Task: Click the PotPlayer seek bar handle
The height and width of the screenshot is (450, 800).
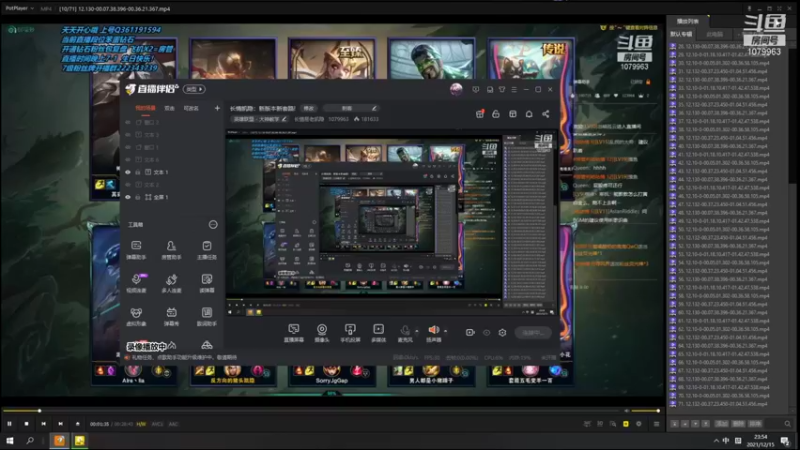Action: point(39,411)
